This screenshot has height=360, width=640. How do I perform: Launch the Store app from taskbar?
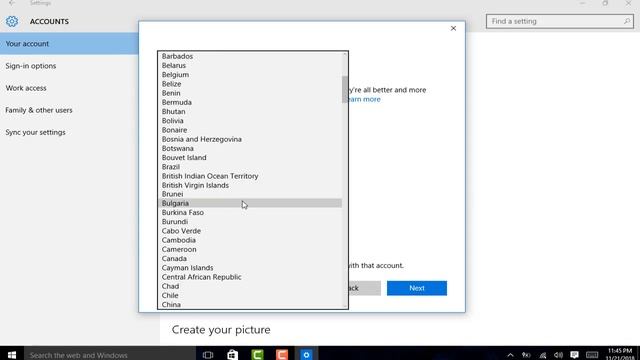tap(232, 354)
